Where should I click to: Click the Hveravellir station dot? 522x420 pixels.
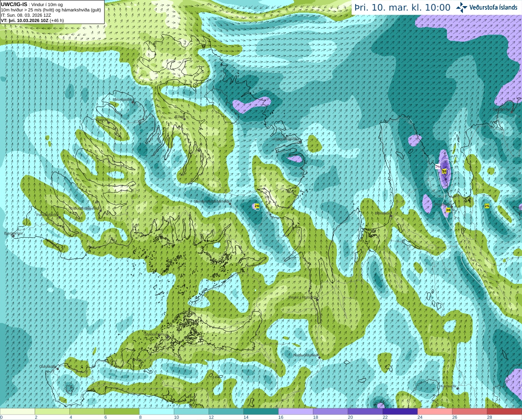457,389
